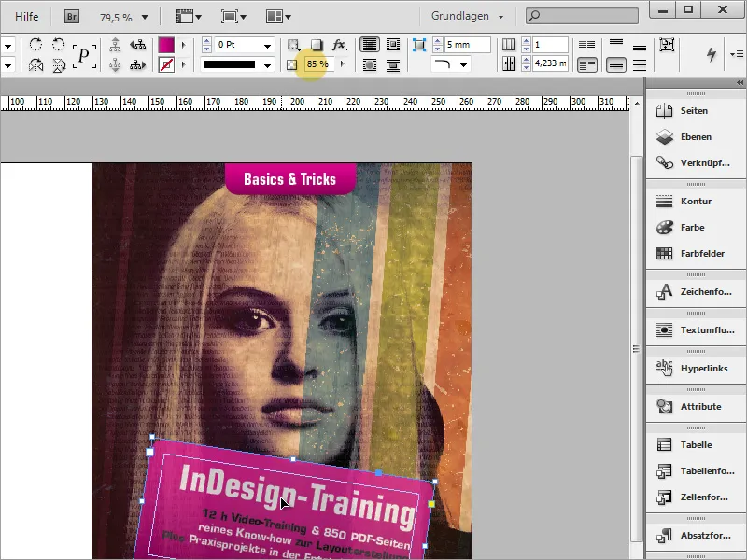747x560 pixels.
Task: Open Adobe Bridge with the Br button
Action: [x=72, y=17]
